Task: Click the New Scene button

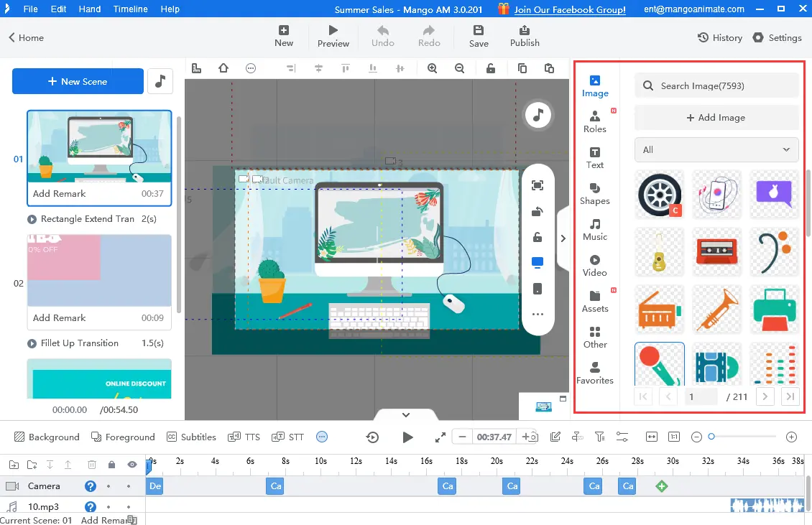Action: tap(78, 81)
